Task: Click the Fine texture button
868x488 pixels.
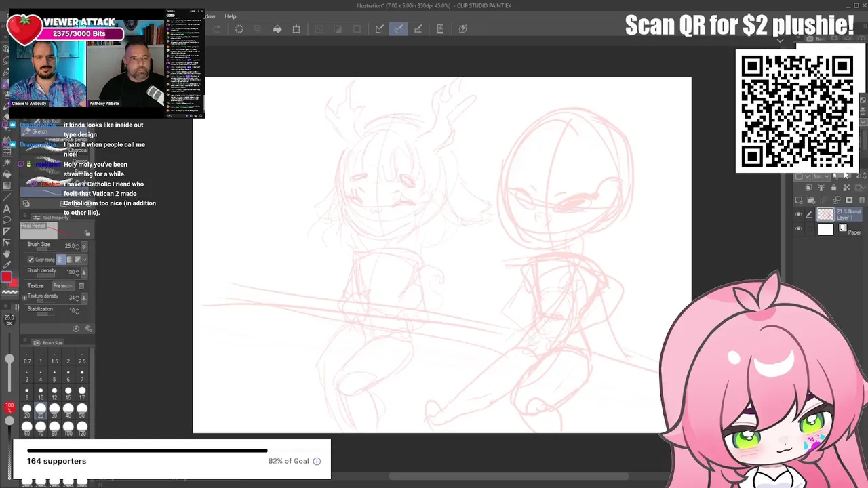Action: [63, 285]
